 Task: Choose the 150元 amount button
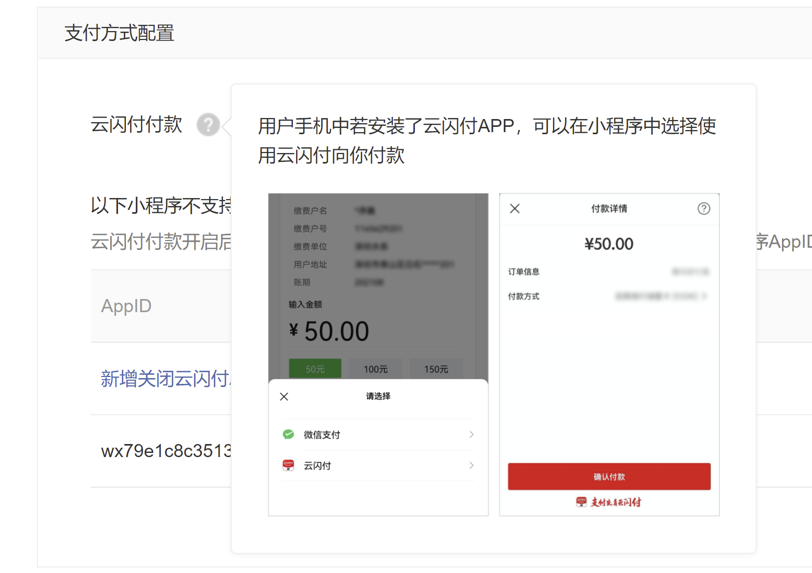point(436,369)
